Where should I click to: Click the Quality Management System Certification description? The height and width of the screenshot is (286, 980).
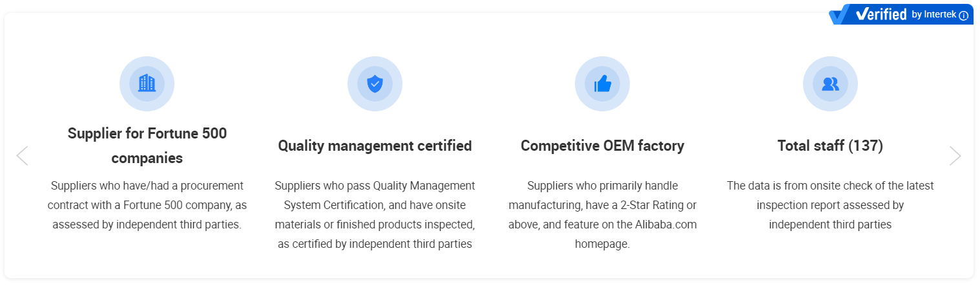pos(375,215)
